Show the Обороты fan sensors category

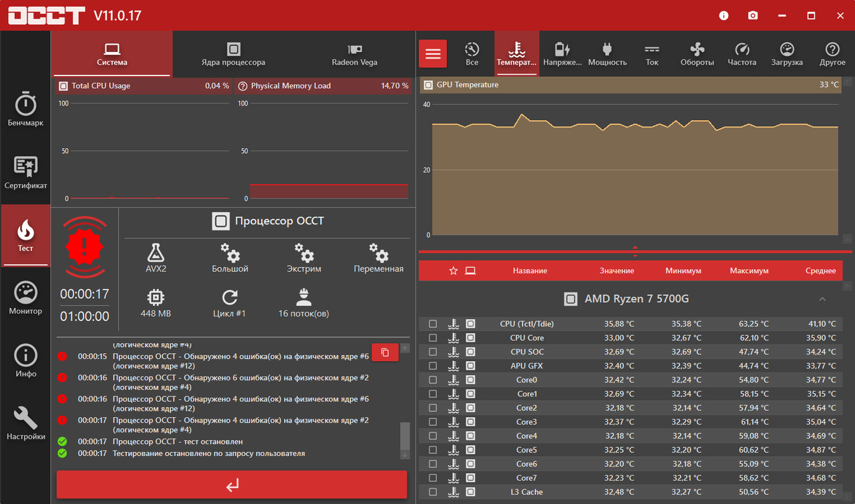(697, 53)
